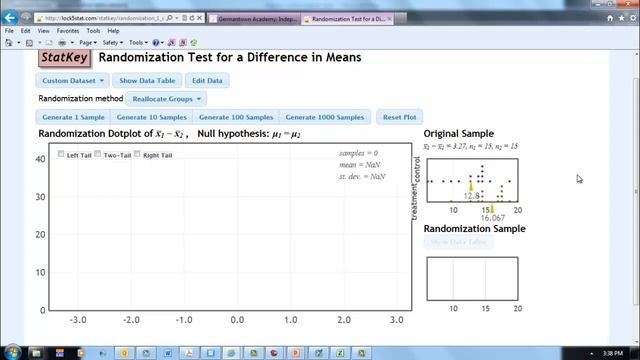Viewport: 640px width, 360px height.
Task: Open the Tools dropdown in command bar
Action: 138,42
